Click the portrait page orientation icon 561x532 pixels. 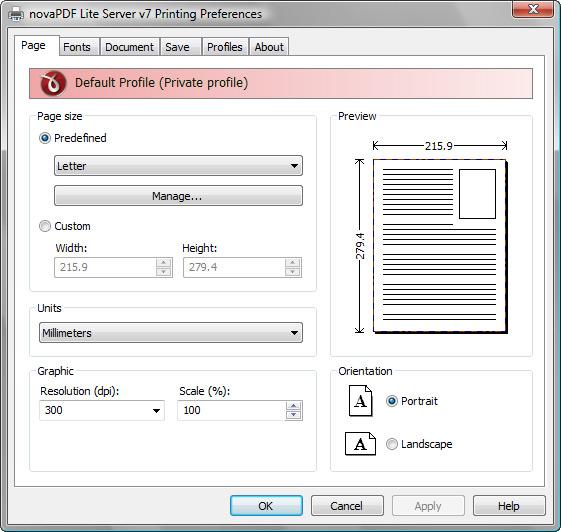360,401
